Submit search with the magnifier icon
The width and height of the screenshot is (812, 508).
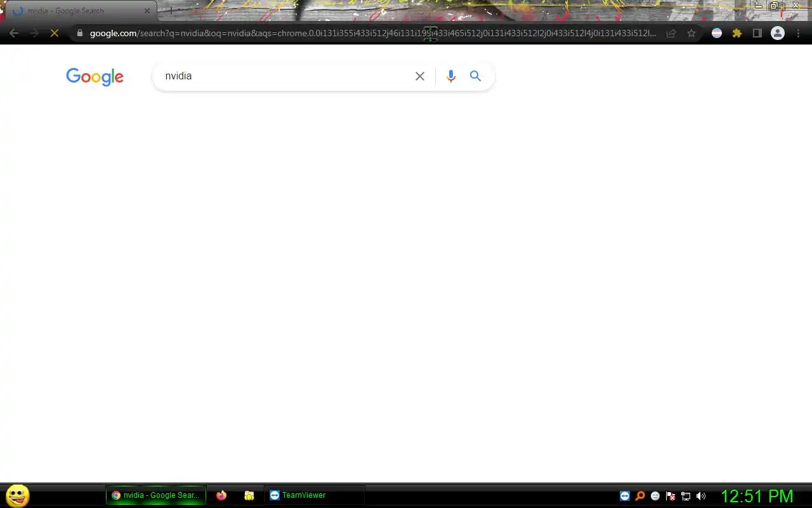click(x=476, y=76)
